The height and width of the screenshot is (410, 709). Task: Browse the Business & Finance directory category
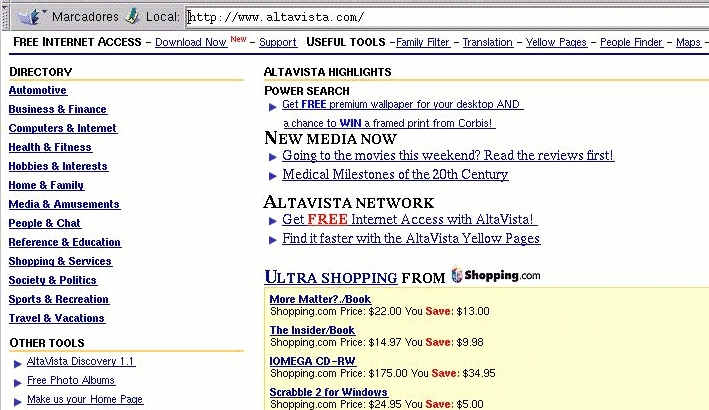pos(57,109)
